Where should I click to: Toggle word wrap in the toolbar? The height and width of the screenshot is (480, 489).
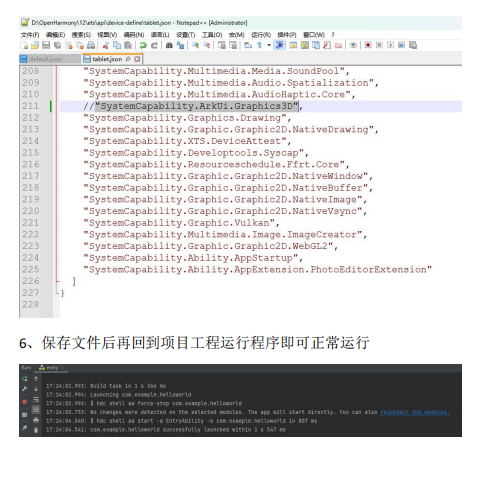(x=248, y=45)
